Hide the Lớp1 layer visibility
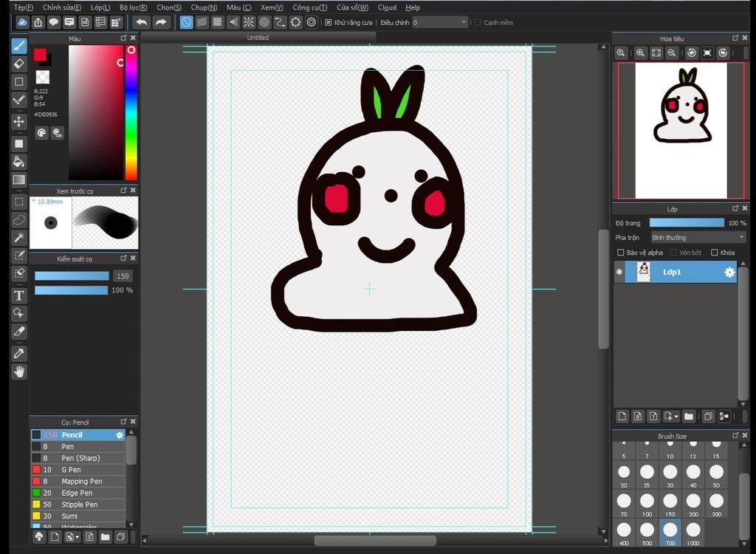 [x=619, y=272]
